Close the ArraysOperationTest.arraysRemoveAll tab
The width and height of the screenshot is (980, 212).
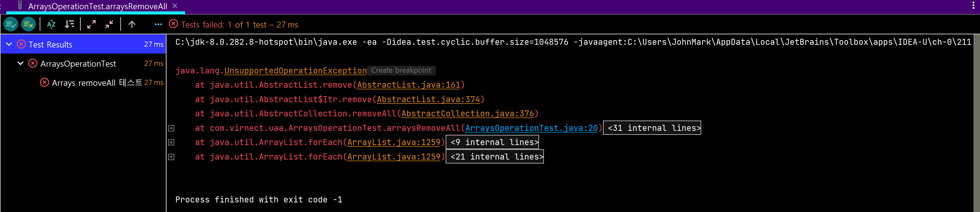click(x=174, y=6)
